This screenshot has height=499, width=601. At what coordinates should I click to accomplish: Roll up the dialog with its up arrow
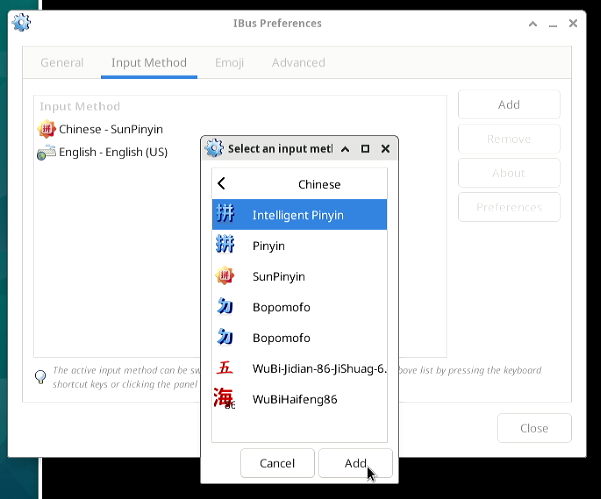pyautogui.click(x=345, y=149)
